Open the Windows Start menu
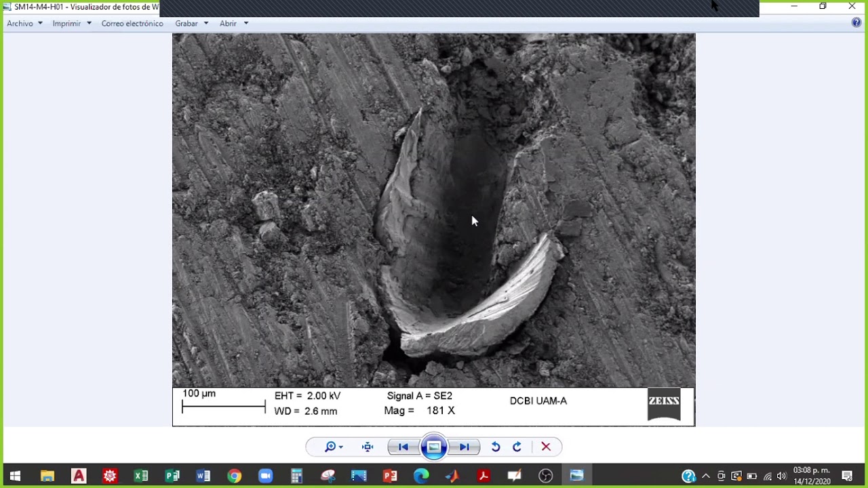This screenshot has width=868, height=488. pos(15,476)
